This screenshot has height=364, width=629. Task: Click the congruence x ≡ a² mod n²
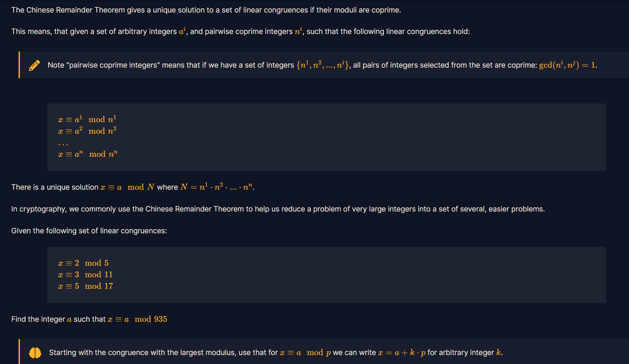pyautogui.click(x=87, y=131)
